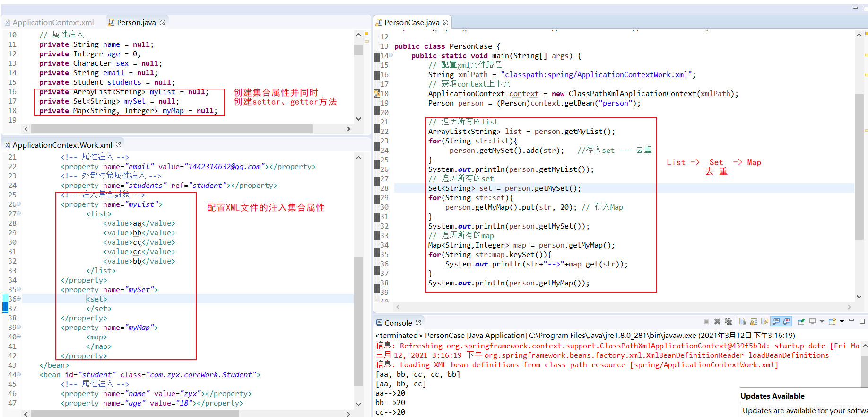Click Person.java vertical scrollbar down arrow
Screen dimensions: 868x417
358,119
